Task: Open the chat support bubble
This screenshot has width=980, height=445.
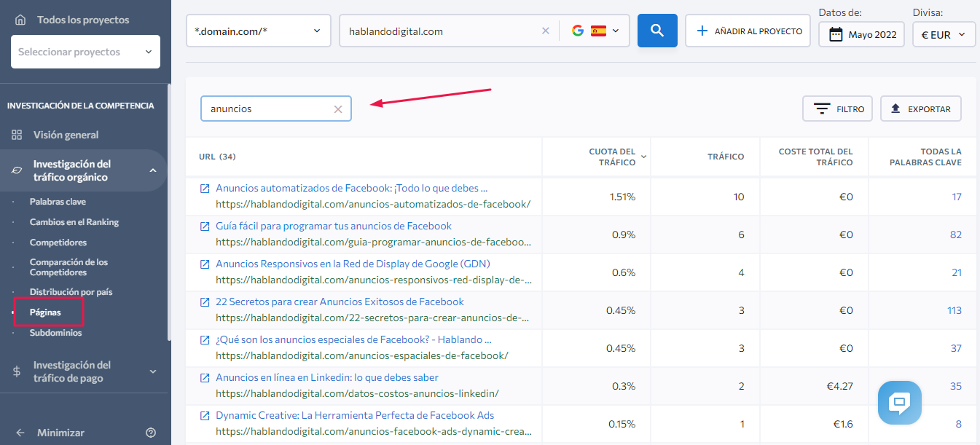Action: (900, 403)
